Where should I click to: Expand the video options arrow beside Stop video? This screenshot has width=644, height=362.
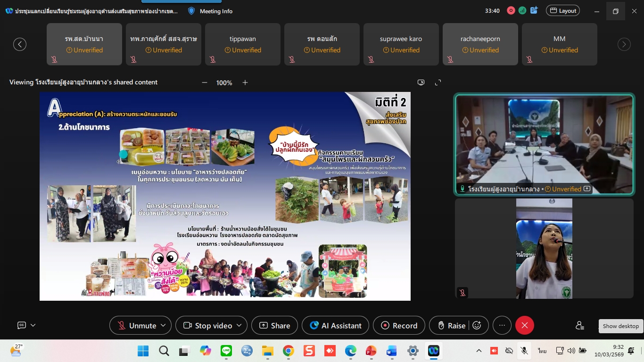pyautogui.click(x=239, y=325)
